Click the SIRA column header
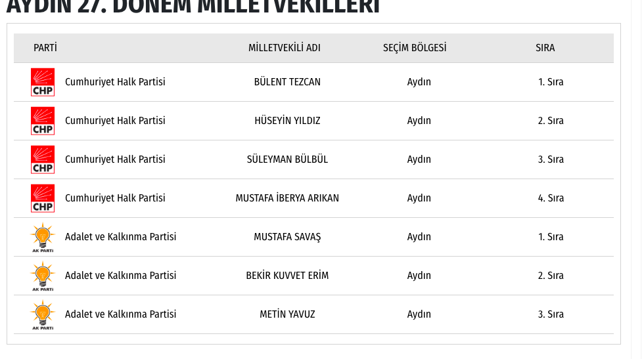This screenshot has width=644, height=359. [545, 48]
